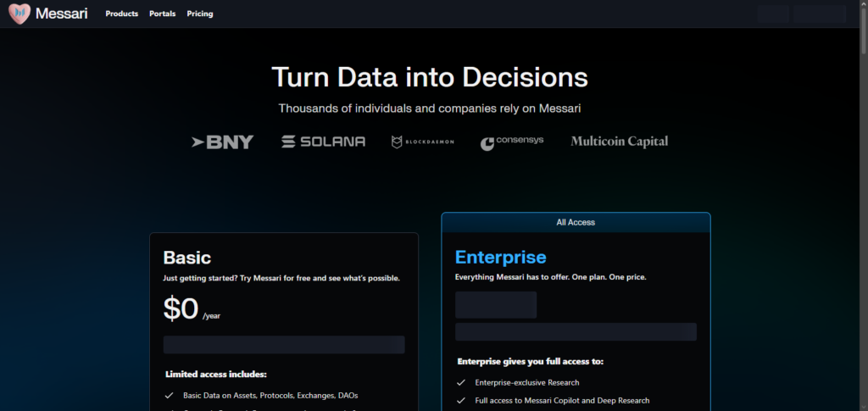
Task: Click the Enterprise plan heading
Action: coord(500,257)
